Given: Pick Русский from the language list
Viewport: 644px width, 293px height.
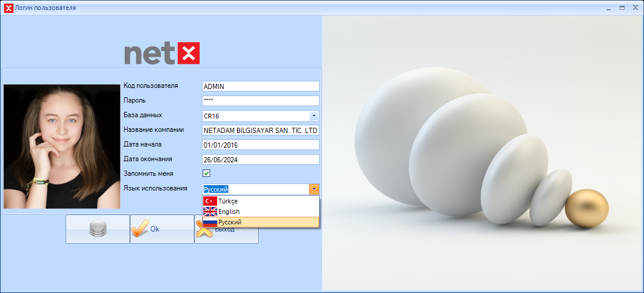Looking at the screenshot, I should pos(229,222).
